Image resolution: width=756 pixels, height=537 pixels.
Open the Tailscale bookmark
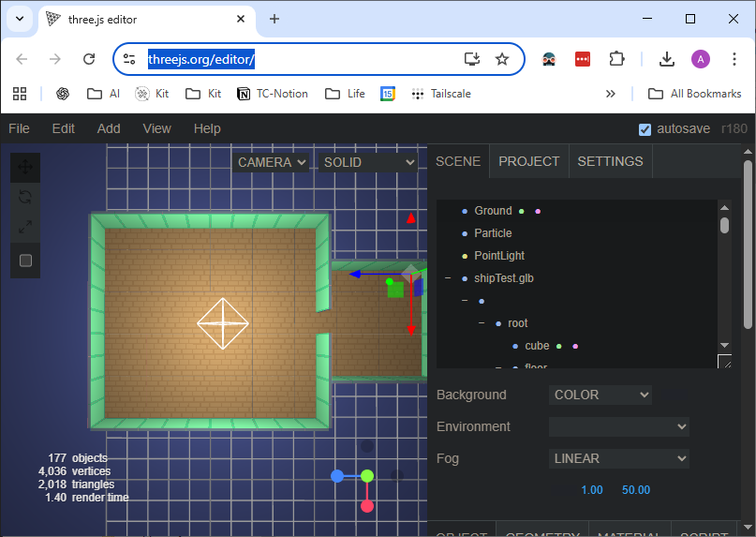(x=441, y=94)
